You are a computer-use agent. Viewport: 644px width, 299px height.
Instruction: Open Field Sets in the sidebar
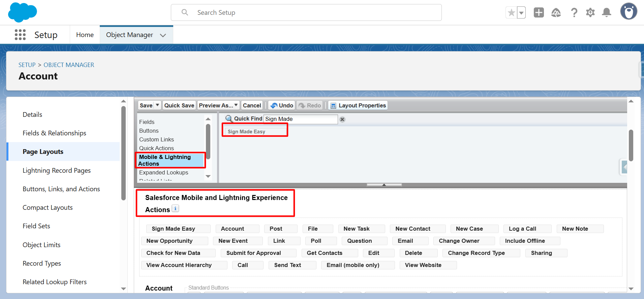coord(36,226)
